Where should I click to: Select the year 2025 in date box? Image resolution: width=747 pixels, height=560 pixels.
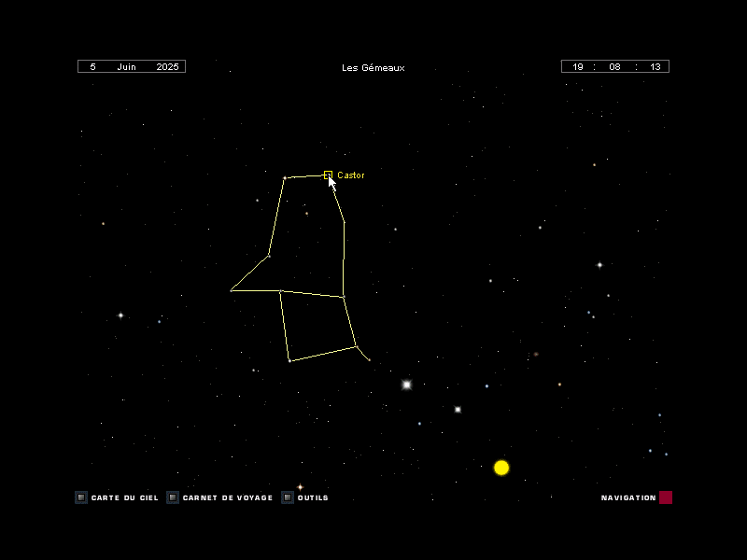167,66
